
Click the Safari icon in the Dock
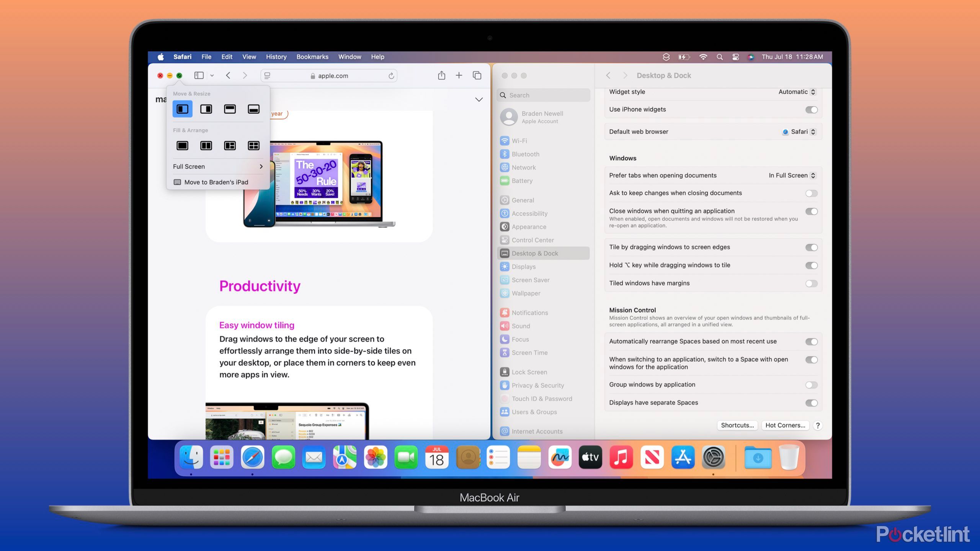[251, 458]
